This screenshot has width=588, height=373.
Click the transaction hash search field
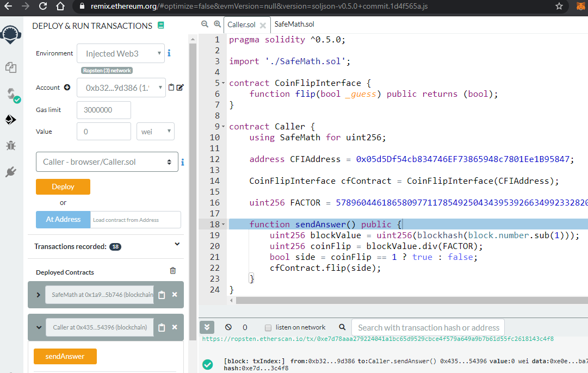coord(428,328)
